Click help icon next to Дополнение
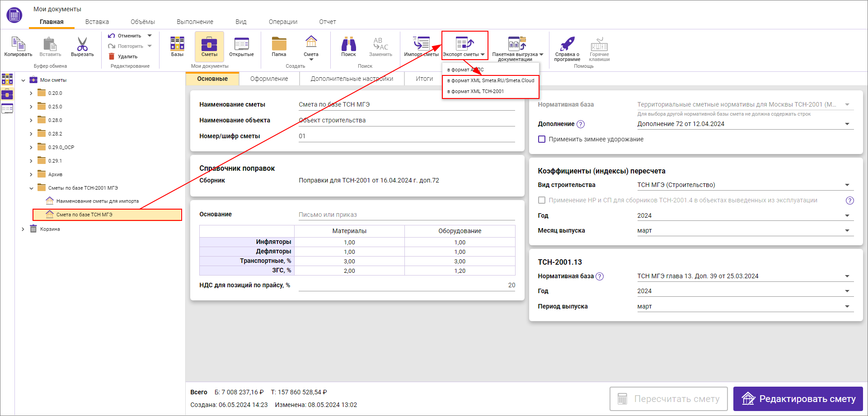The height and width of the screenshot is (416, 868). pos(581,124)
